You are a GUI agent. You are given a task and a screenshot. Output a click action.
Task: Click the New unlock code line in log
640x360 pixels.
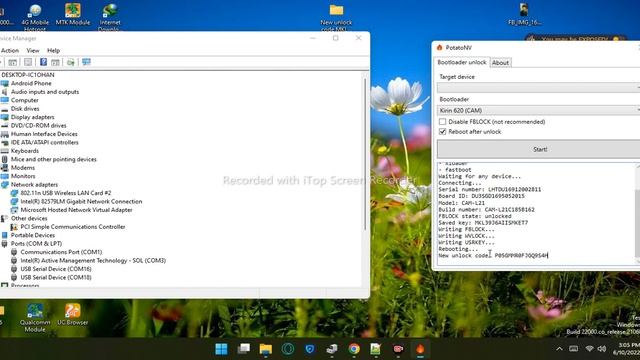(493, 256)
